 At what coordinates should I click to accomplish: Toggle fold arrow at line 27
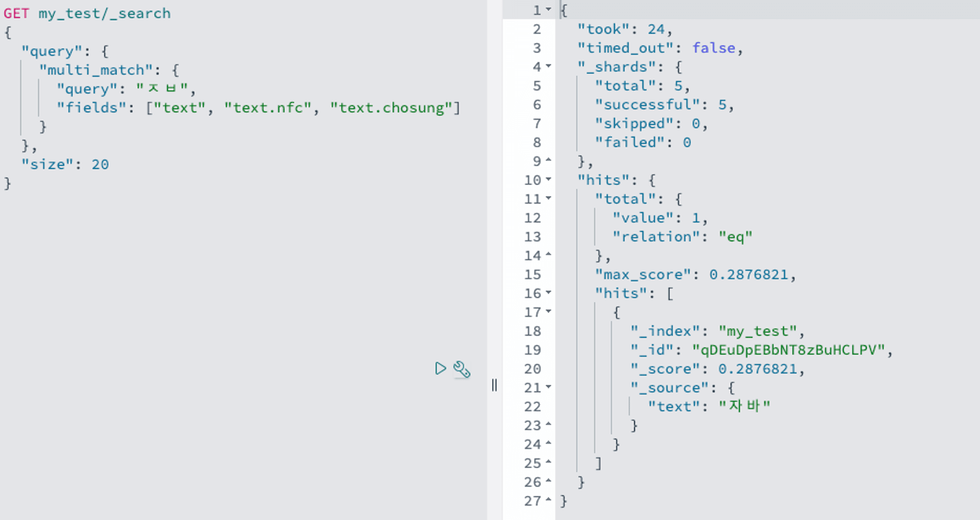pos(549,500)
